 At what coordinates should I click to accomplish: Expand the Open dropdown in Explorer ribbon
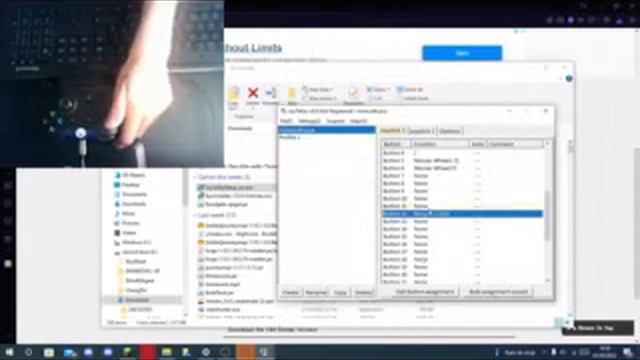point(378,89)
